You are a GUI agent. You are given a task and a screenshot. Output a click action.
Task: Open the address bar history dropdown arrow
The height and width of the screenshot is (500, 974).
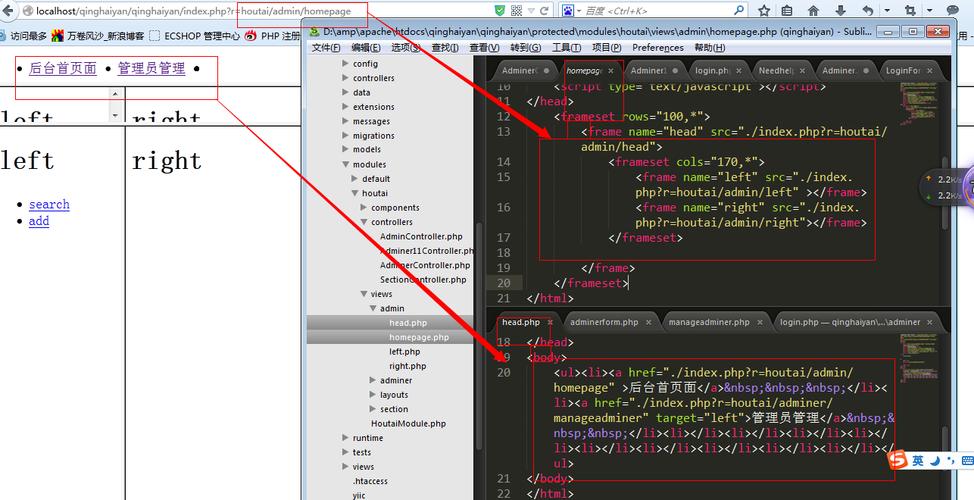pyautogui.click(x=531, y=11)
